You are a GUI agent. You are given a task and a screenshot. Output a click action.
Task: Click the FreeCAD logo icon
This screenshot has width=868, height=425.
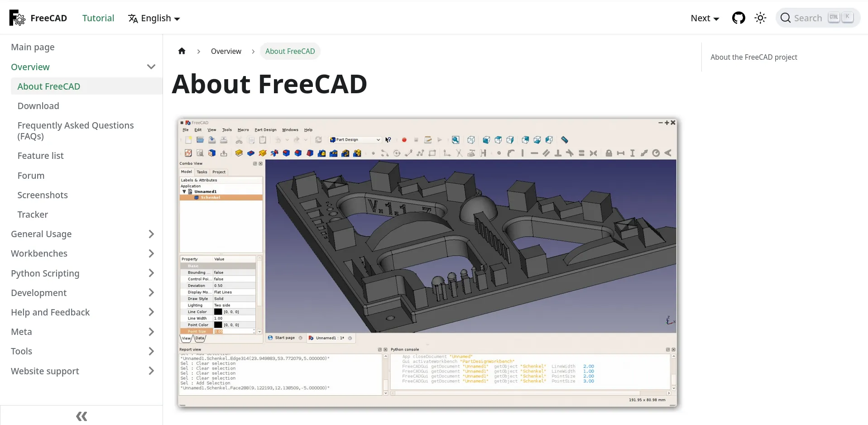[17, 18]
